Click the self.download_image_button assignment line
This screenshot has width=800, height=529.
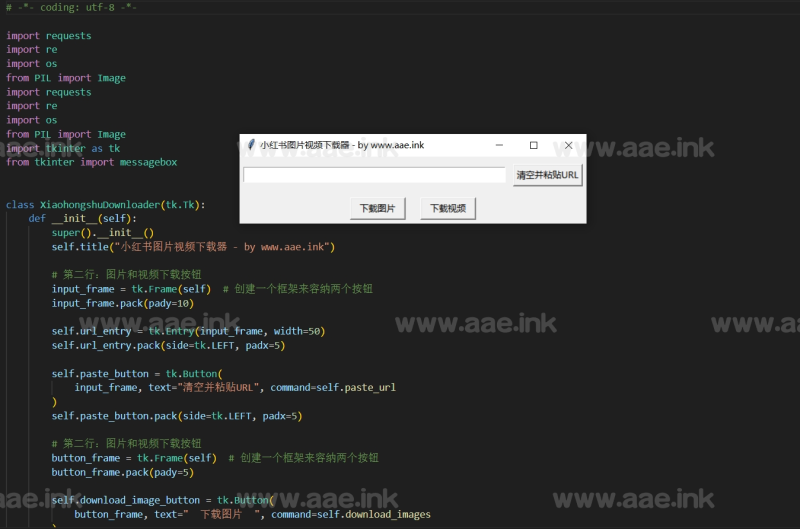(160, 500)
